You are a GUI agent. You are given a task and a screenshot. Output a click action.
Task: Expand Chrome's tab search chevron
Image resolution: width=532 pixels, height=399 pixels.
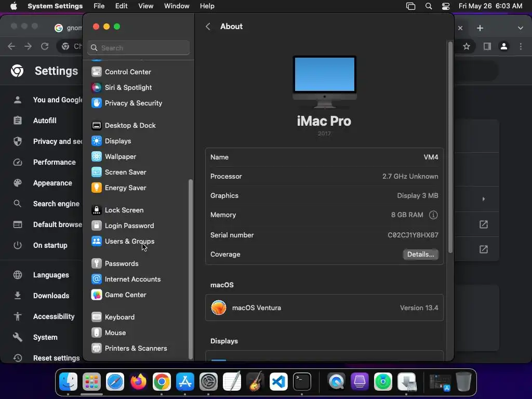click(521, 28)
